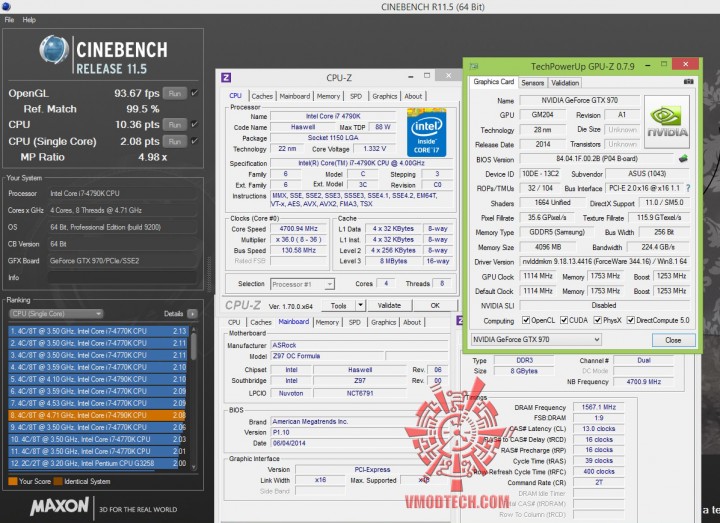The width and height of the screenshot is (720, 523).
Task: Switch to Graphics tab in top CPU-Z window
Action: 384,96
